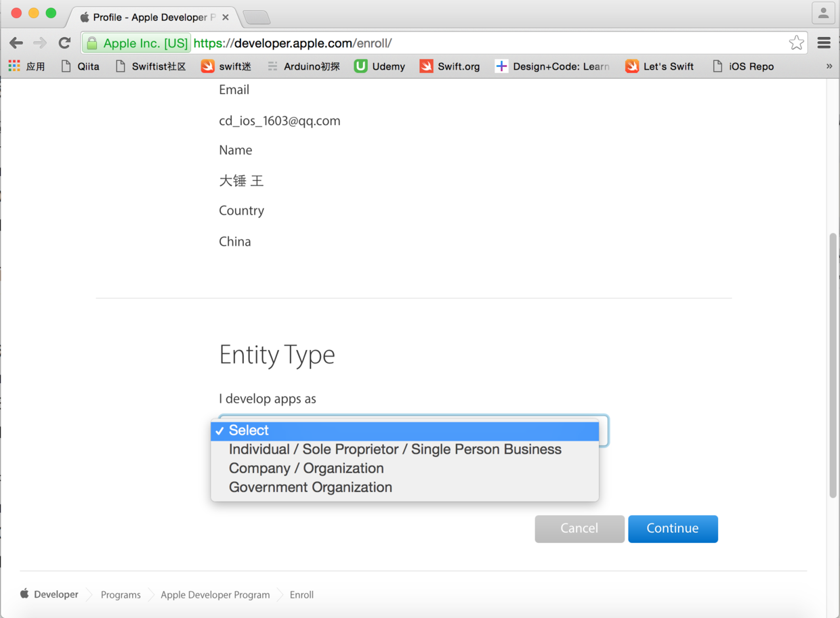840x618 pixels.
Task: Open the Let's Swift bookmark
Action: (x=659, y=66)
